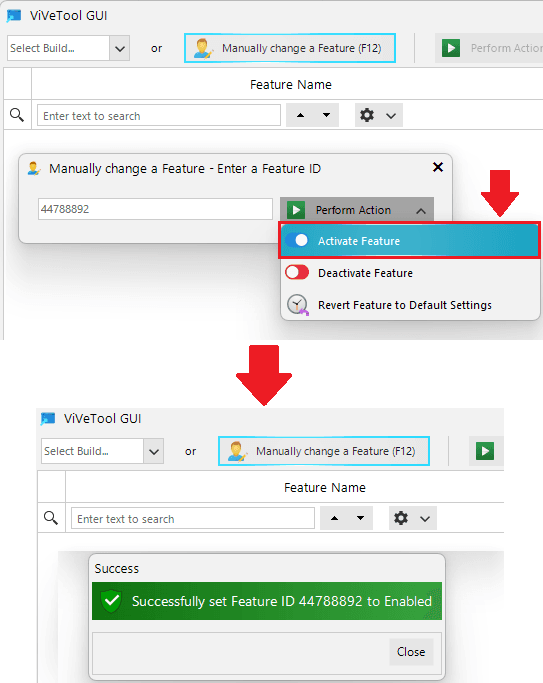
Task: Open the Select Build dropdown in top window
Action: [120, 48]
